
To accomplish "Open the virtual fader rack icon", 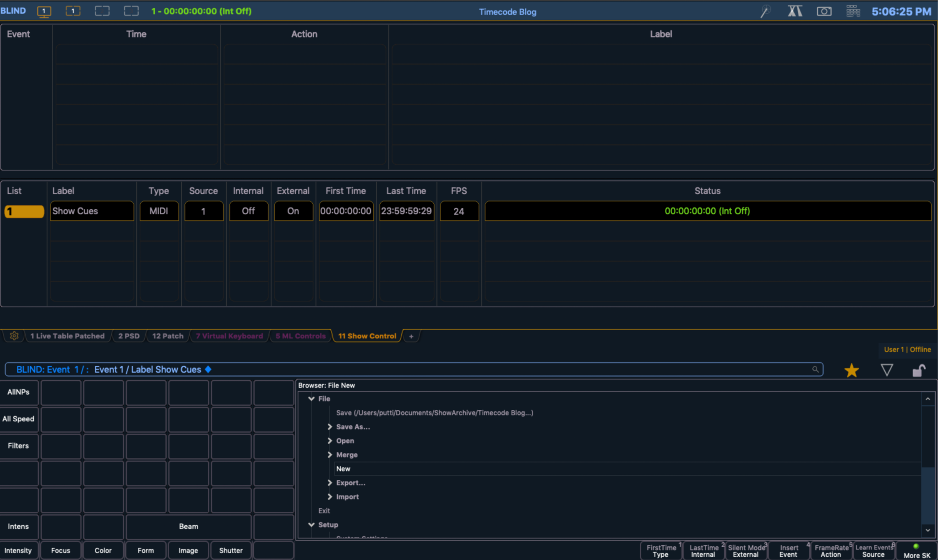I will pos(854,11).
